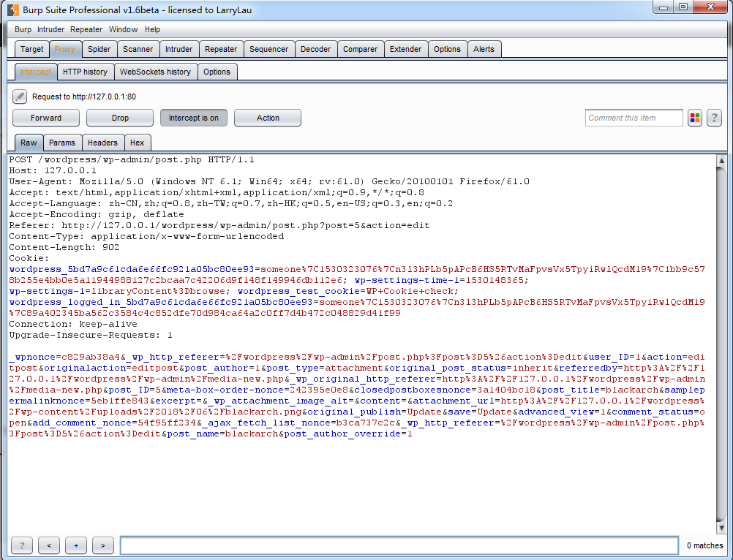Open the Intruder tool tab
This screenshot has width=733, height=560.
(178, 49)
